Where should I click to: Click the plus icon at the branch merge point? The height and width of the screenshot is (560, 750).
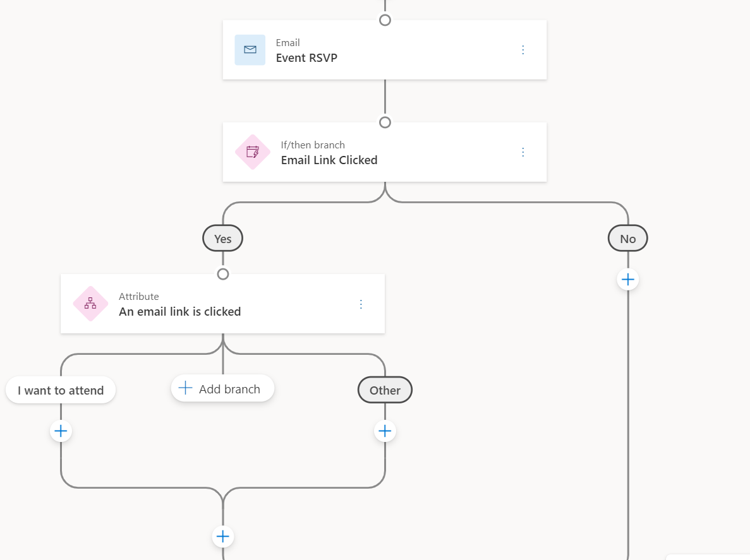pyautogui.click(x=222, y=536)
